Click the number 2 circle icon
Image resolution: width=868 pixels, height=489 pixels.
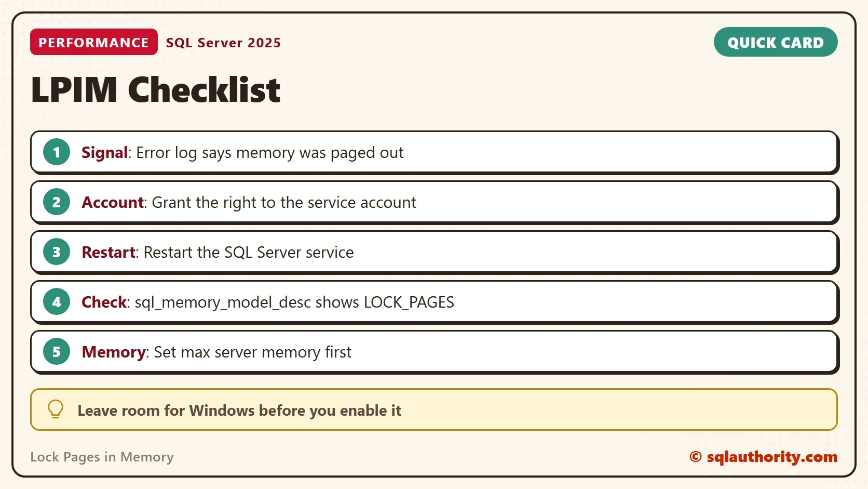[x=57, y=202]
